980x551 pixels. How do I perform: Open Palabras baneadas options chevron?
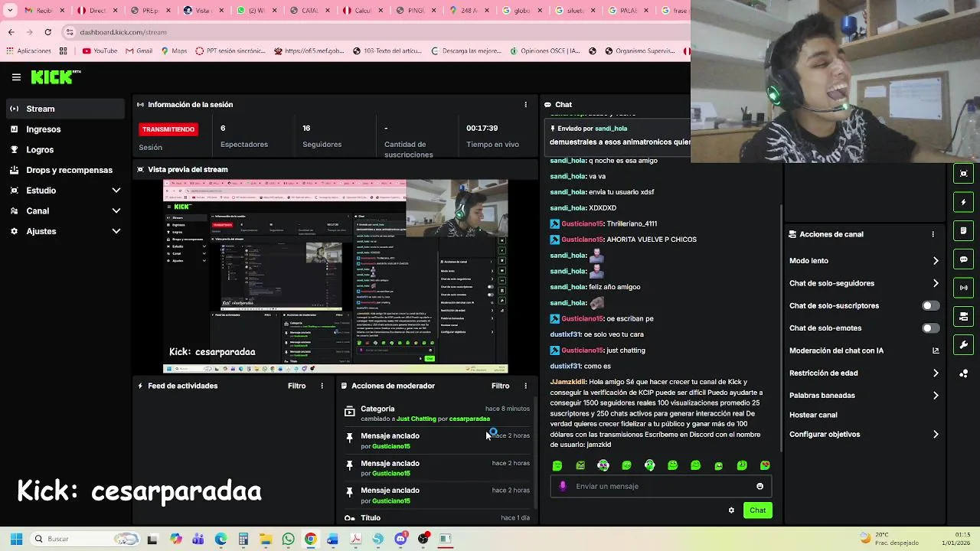pos(936,396)
